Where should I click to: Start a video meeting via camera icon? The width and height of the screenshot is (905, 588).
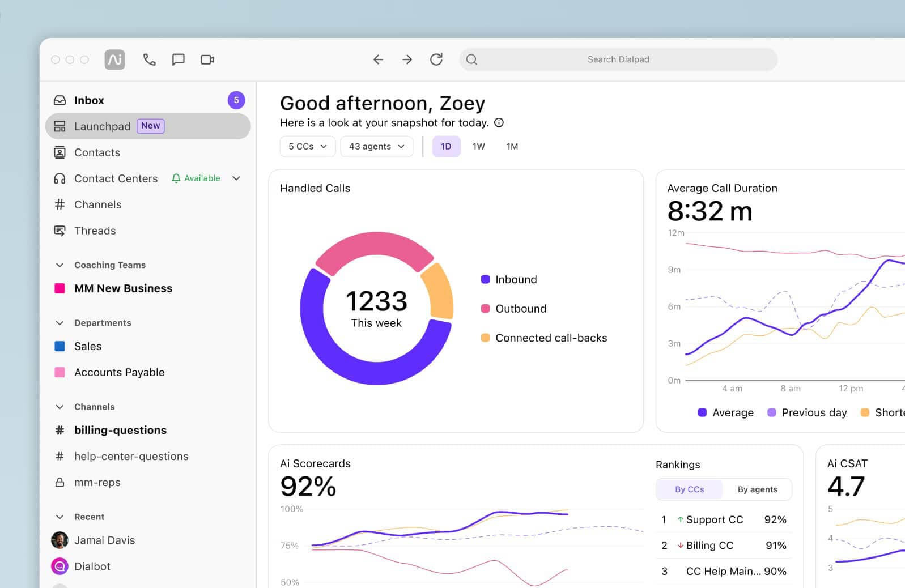[x=207, y=59]
